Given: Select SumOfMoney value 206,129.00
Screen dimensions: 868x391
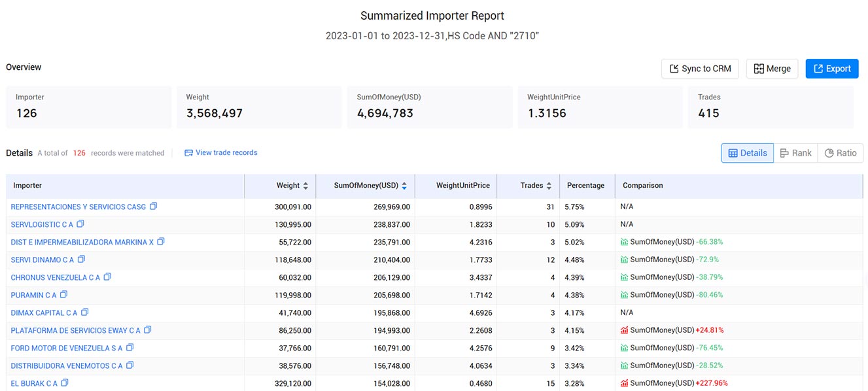Looking at the screenshot, I should click(392, 277).
